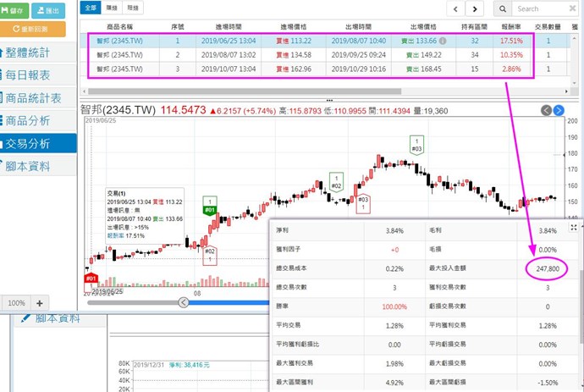Select the 全部 tab above the trade table
This screenshot has height=392, width=584.
(91, 7)
